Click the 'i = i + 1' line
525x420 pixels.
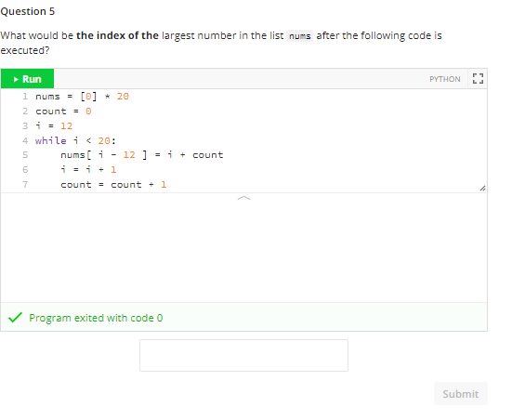coord(88,169)
